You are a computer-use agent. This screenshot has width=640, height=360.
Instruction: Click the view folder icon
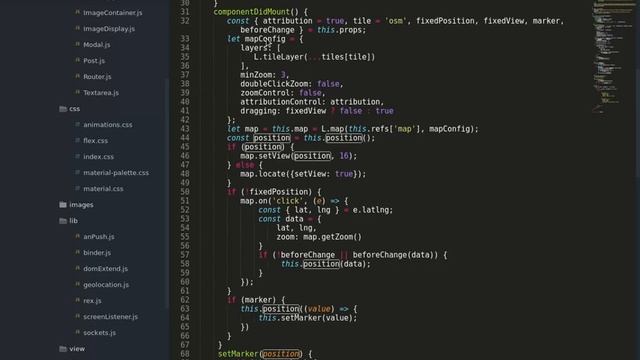(x=63, y=349)
